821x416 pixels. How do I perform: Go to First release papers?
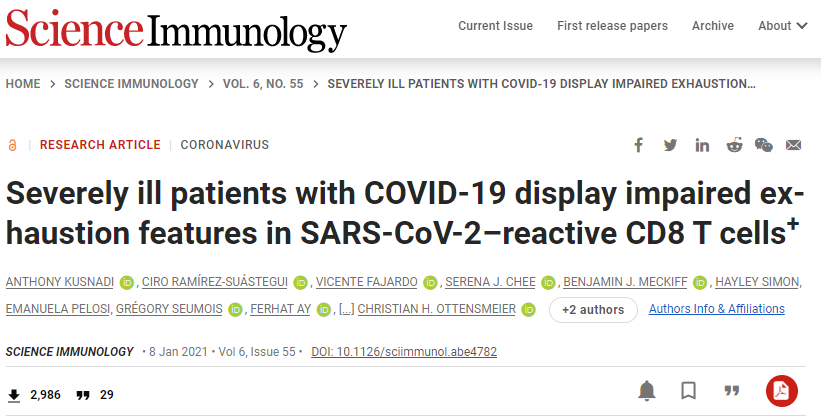[610, 26]
